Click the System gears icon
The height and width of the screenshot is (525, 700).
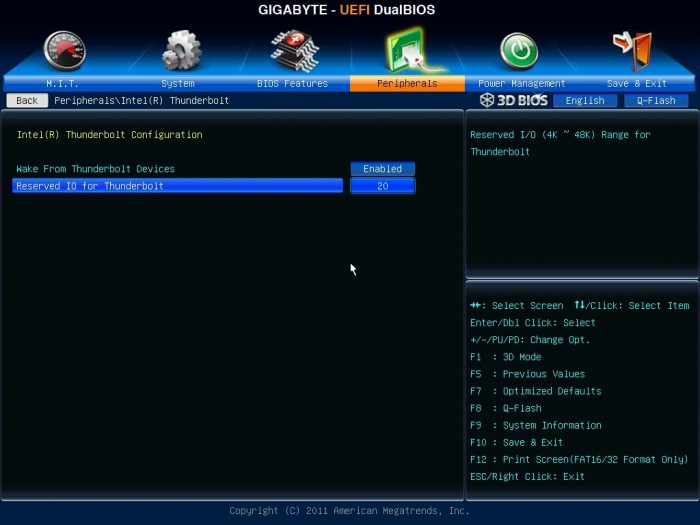(x=181, y=50)
